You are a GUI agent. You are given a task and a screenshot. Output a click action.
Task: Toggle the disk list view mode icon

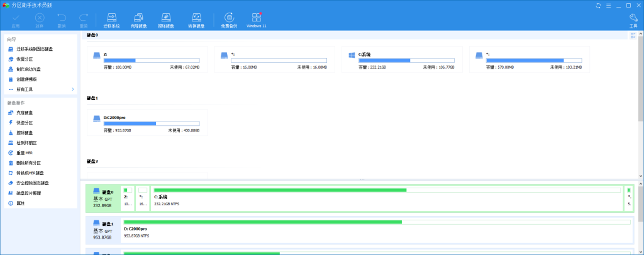pyautogui.click(x=633, y=36)
